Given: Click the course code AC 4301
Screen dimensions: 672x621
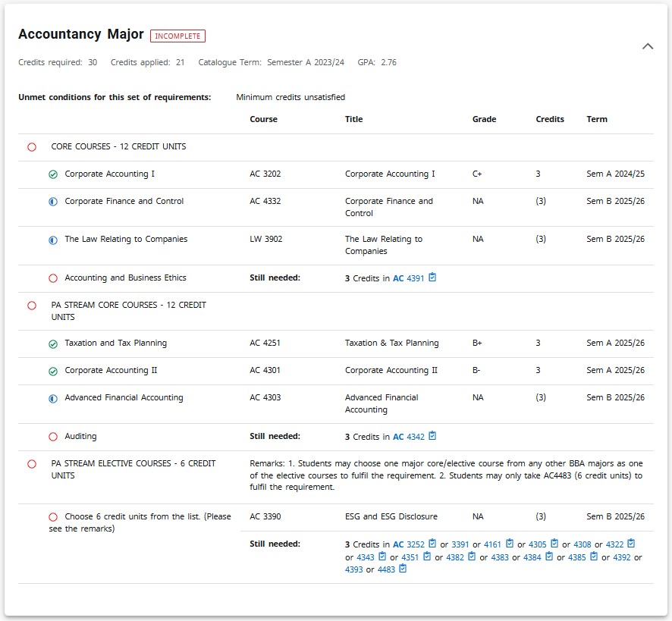Looking at the screenshot, I should coord(265,370).
